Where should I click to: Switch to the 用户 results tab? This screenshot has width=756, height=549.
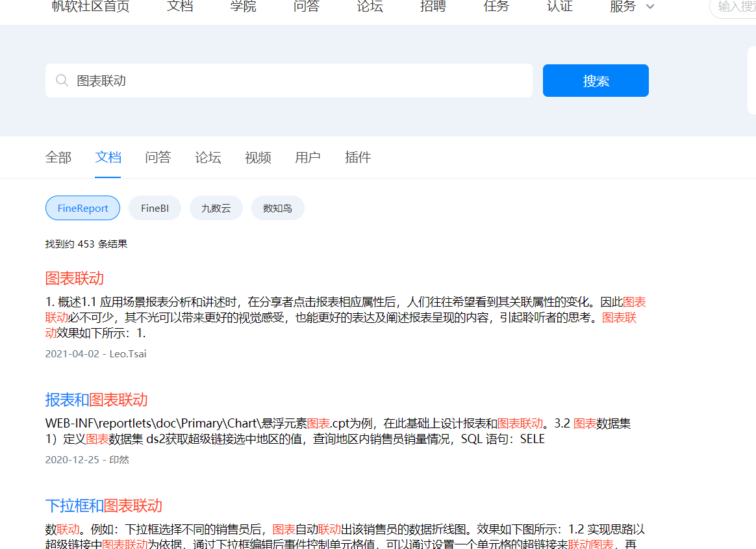click(x=308, y=157)
